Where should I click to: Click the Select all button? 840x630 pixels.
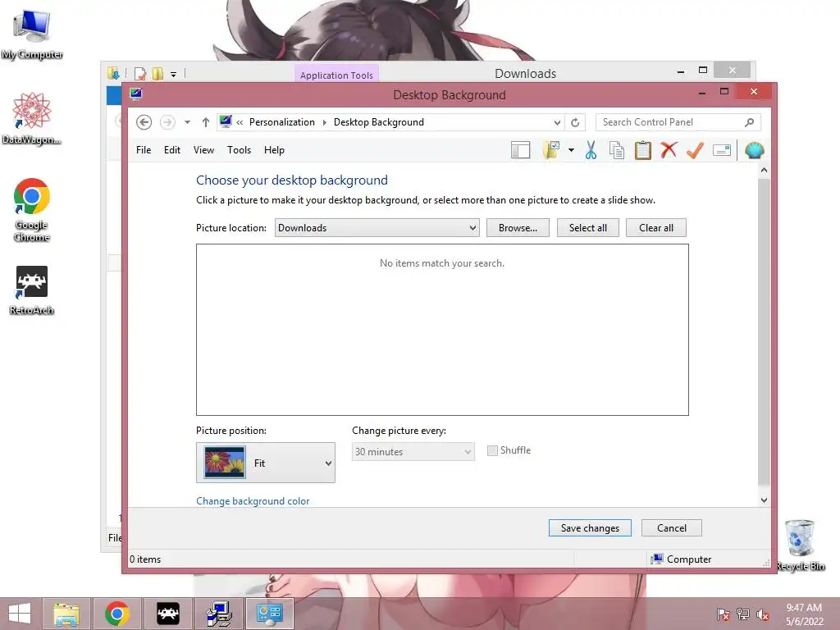[x=587, y=228]
